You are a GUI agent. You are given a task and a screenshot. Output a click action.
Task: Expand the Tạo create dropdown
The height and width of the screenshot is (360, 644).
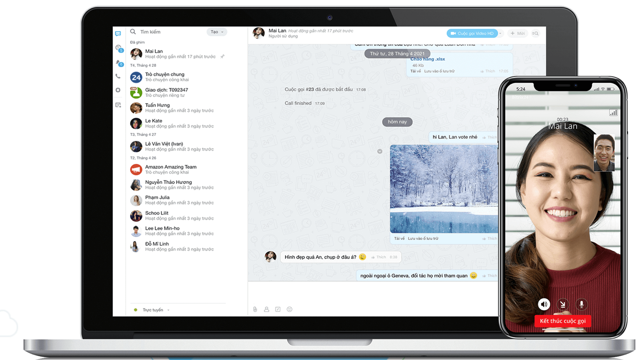[217, 32]
